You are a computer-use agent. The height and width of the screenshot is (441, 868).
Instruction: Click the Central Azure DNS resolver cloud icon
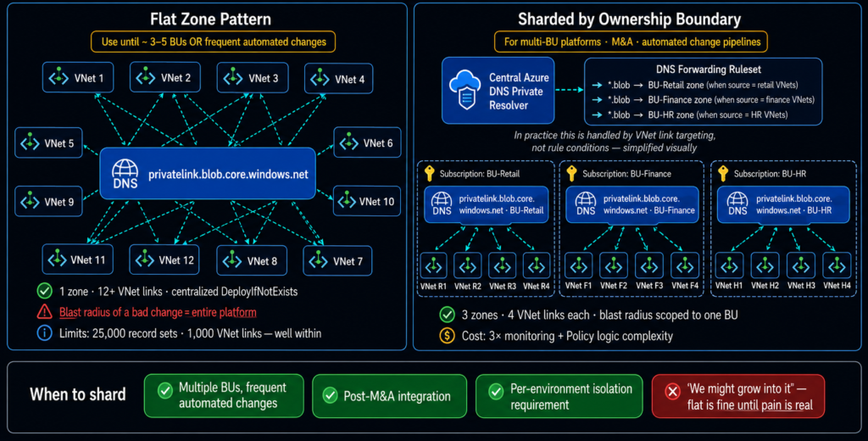pyautogui.click(x=465, y=90)
